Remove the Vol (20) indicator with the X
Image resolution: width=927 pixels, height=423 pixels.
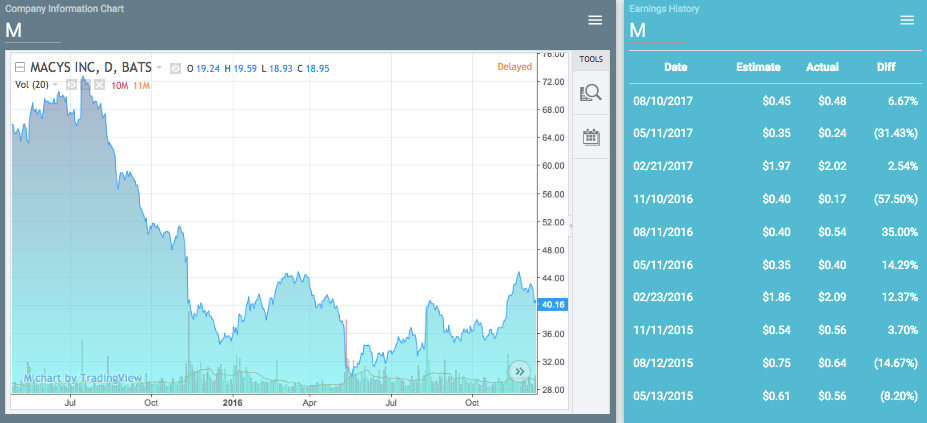[x=99, y=85]
